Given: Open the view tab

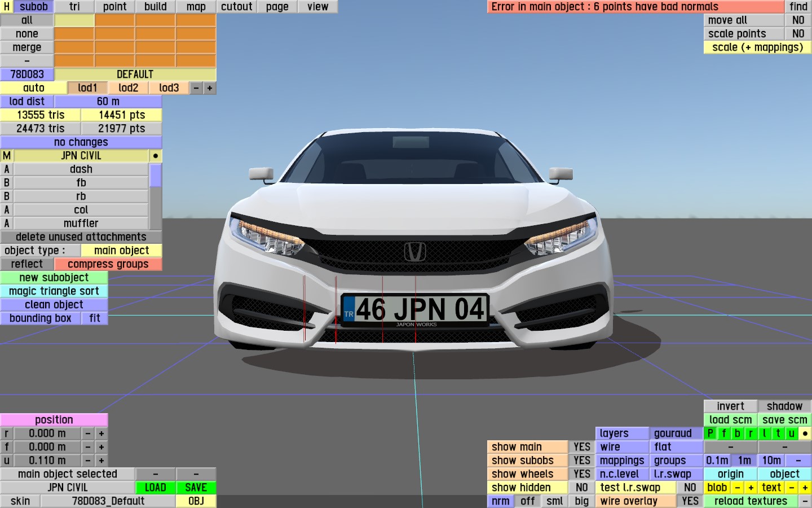Looking at the screenshot, I should pos(318,7).
